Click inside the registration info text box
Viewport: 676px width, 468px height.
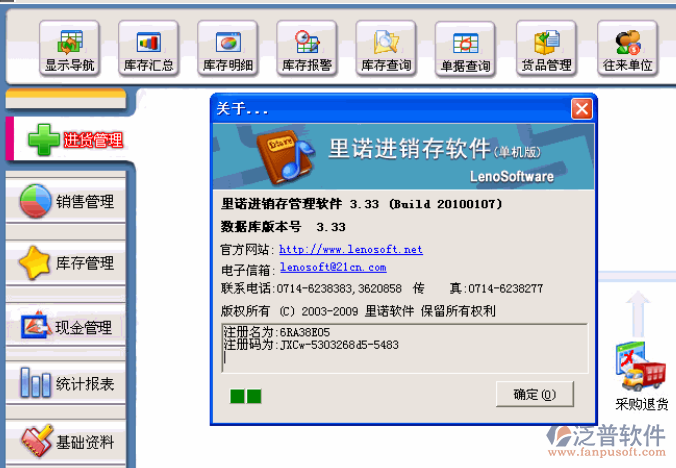[x=404, y=348]
